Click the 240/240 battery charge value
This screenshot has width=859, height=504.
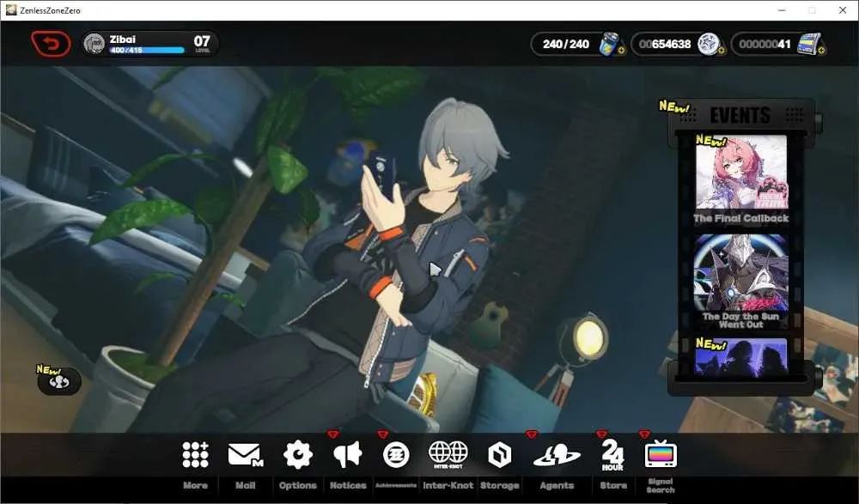coord(566,44)
